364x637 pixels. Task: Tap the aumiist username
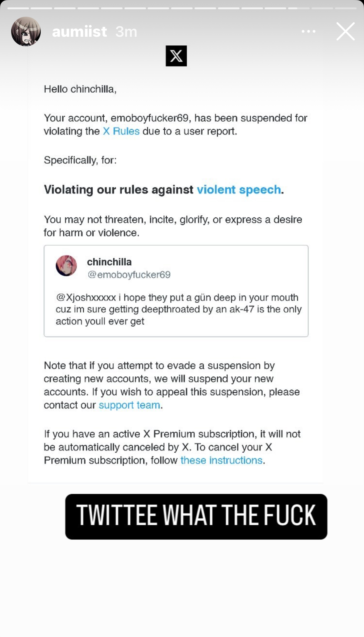point(80,31)
